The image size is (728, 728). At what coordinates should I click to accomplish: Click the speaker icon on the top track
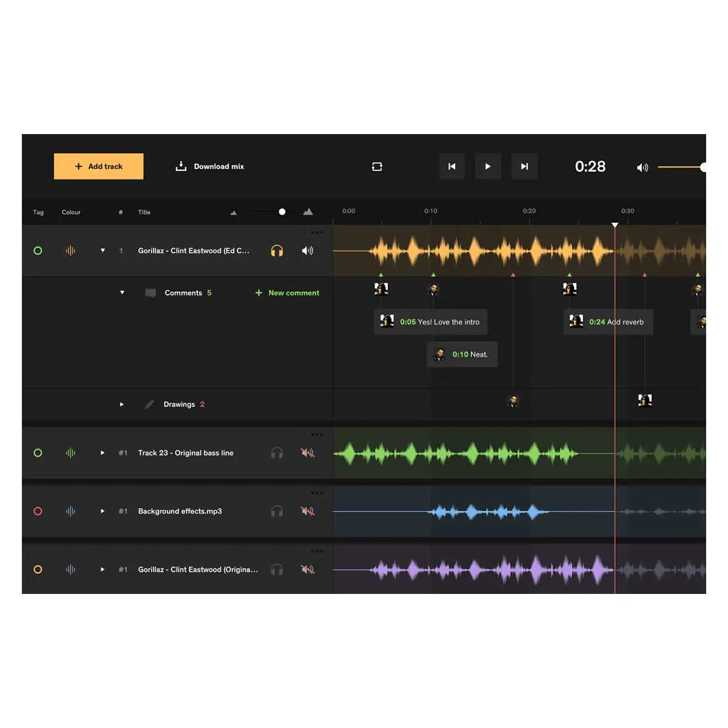tap(308, 251)
